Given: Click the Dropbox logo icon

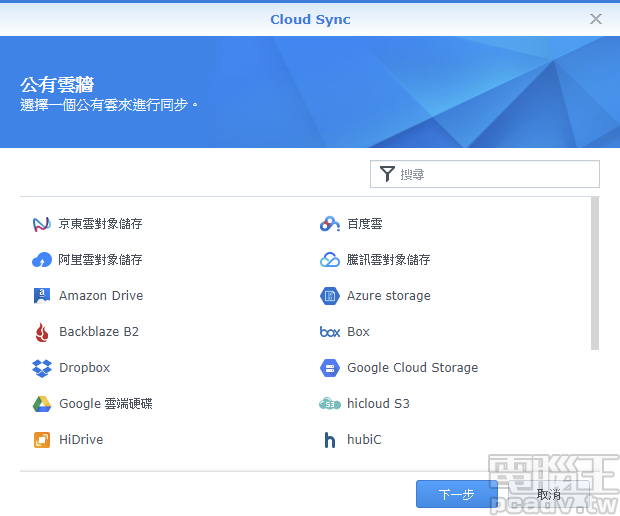Looking at the screenshot, I should pyautogui.click(x=42, y=368).
